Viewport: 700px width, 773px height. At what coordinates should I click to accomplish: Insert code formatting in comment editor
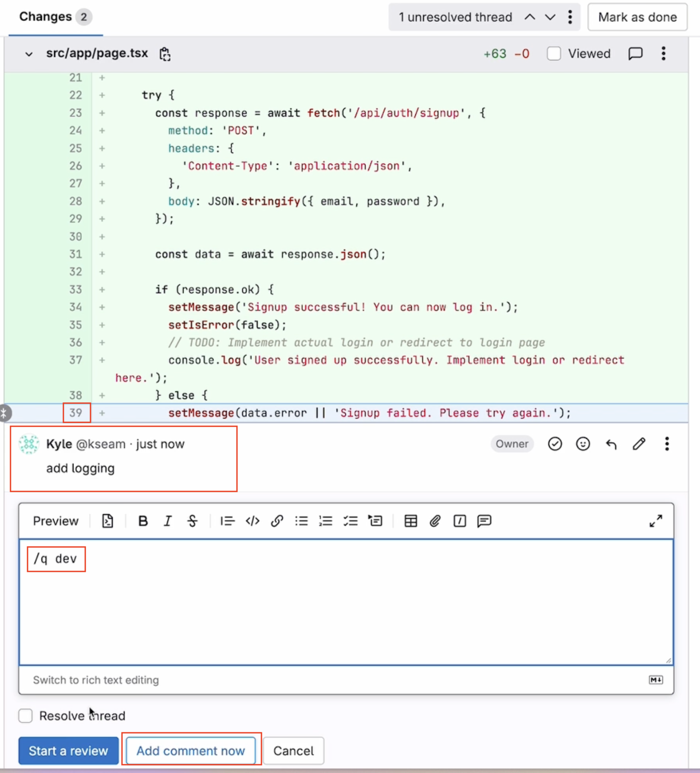252,521
